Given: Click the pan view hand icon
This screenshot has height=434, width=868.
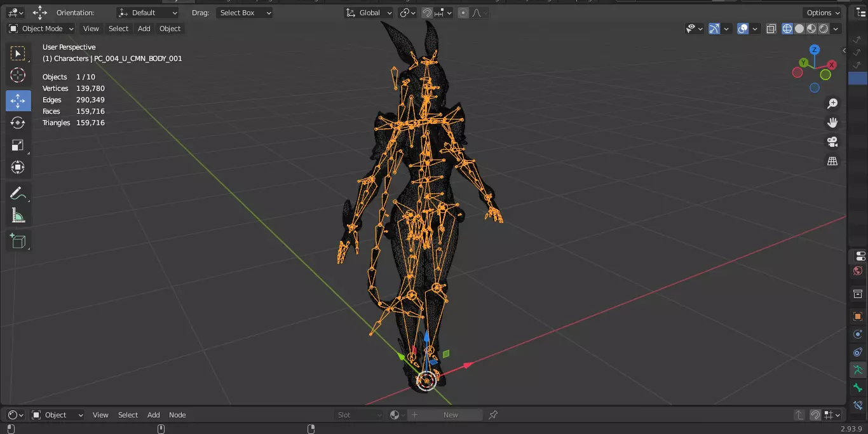Looking at the screenshot, I should [832, 123].
